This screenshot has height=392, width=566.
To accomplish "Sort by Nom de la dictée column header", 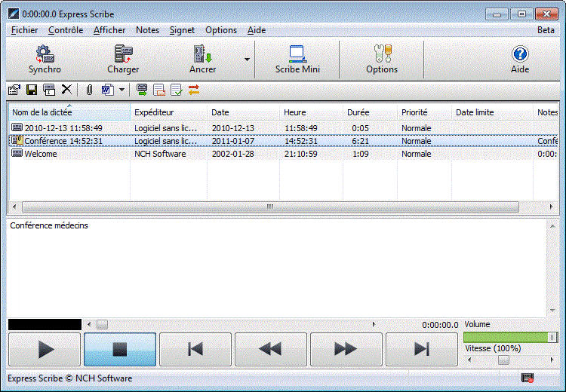I will click(69, 112).
